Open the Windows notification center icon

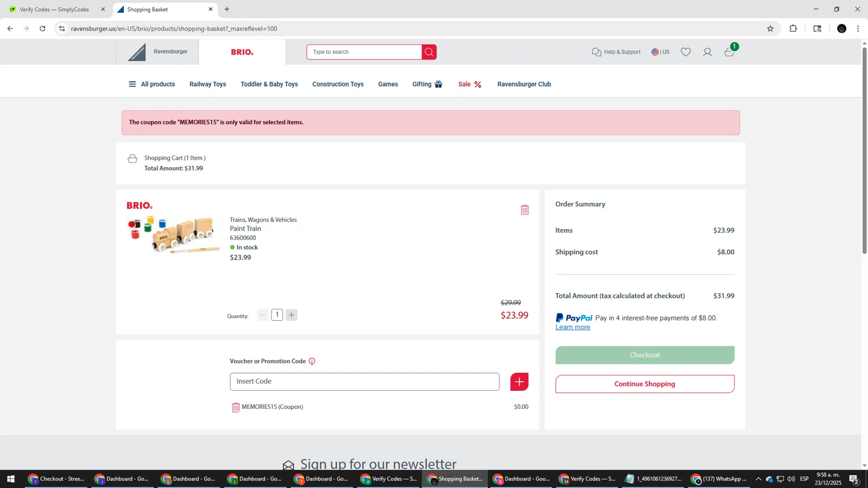pyautogui.click(x=854, y=479)
